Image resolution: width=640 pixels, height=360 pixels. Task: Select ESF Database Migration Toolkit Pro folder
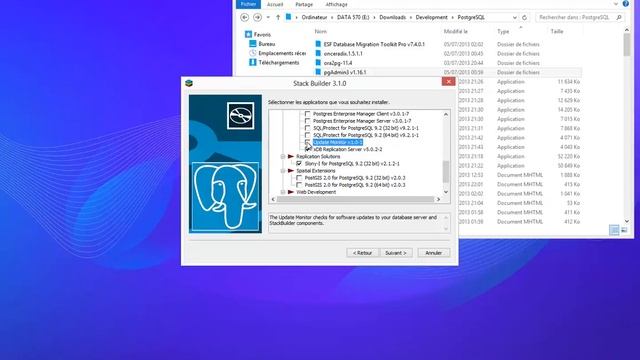[x=374, y=44]
